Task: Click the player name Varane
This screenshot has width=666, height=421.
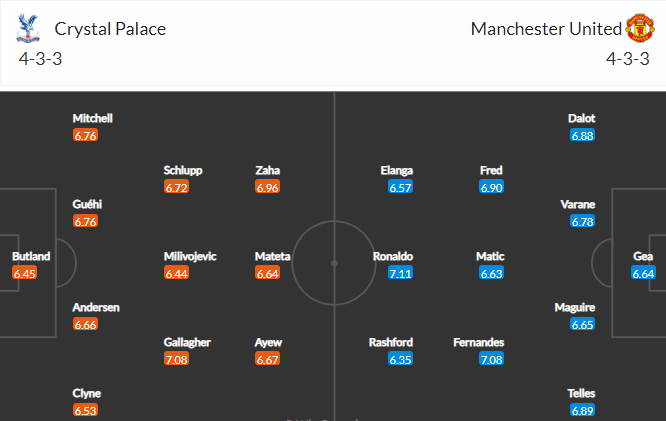Action: click(578, 204)
